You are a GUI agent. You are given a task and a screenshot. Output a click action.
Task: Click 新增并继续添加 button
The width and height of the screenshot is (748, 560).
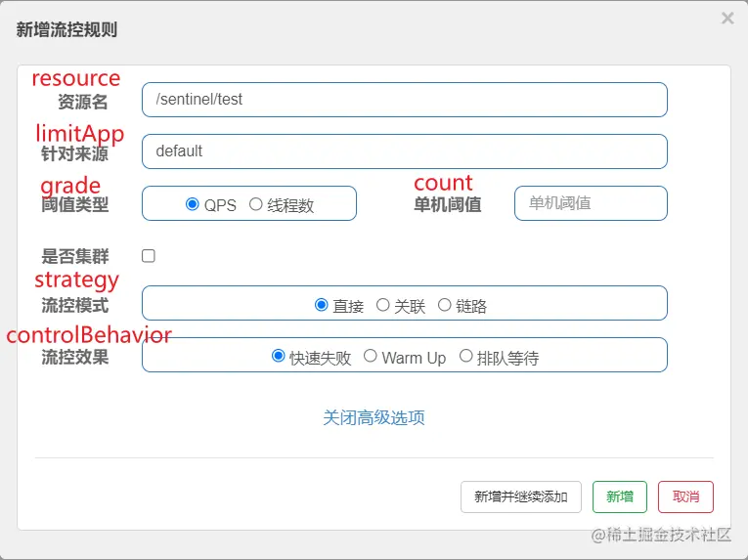(521, 497)
